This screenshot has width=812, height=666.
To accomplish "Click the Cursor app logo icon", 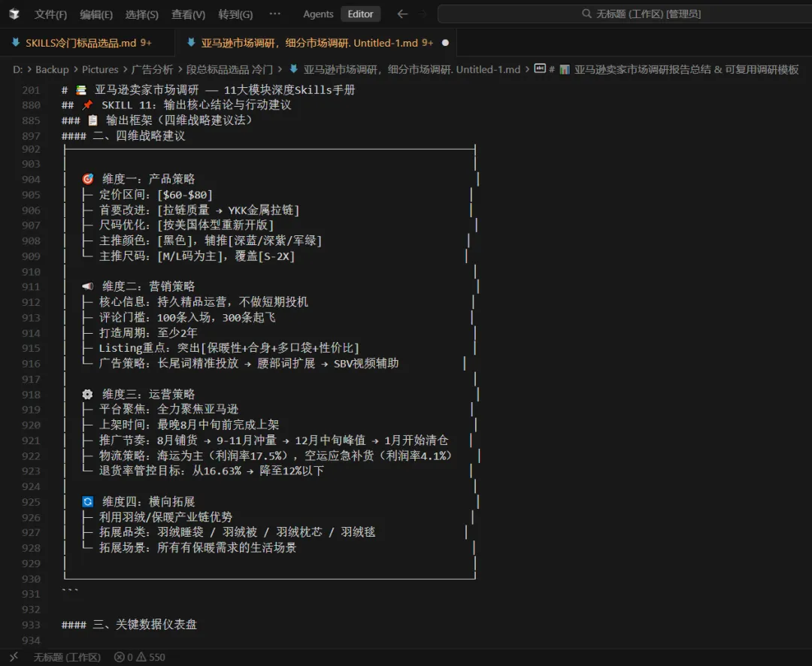I will [14, 14].
